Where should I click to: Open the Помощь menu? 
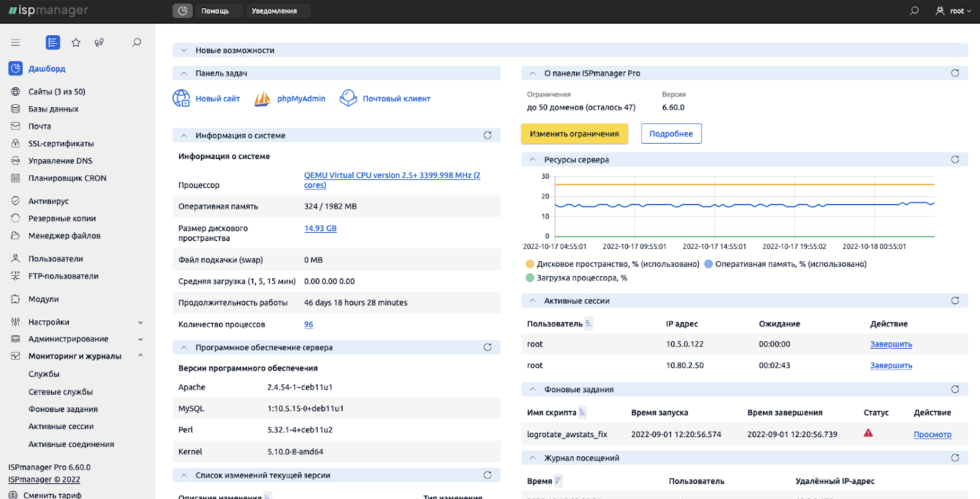click(215, 11)
